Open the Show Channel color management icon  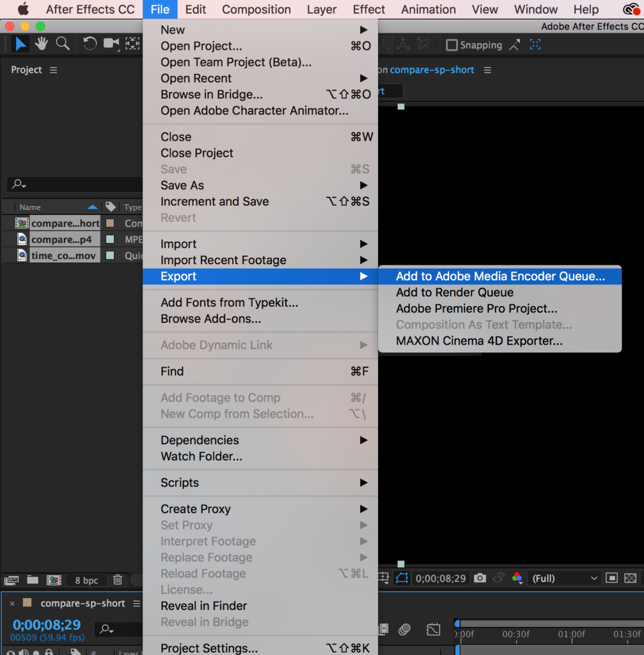coord(517,578)
